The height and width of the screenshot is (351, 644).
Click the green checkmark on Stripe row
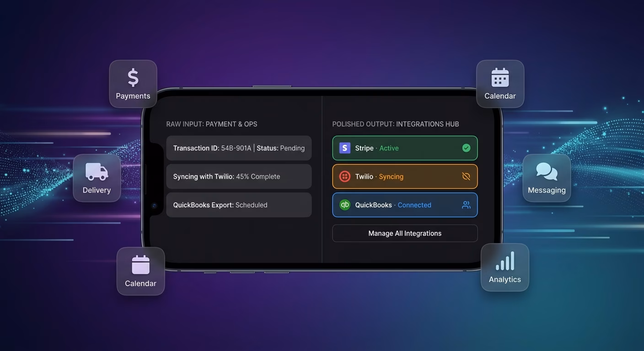(466, 148)
